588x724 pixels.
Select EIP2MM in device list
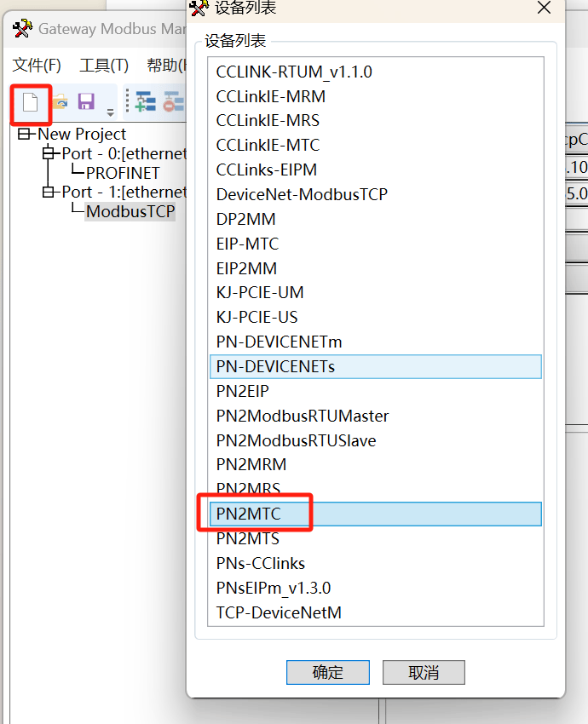click(376, 268)
